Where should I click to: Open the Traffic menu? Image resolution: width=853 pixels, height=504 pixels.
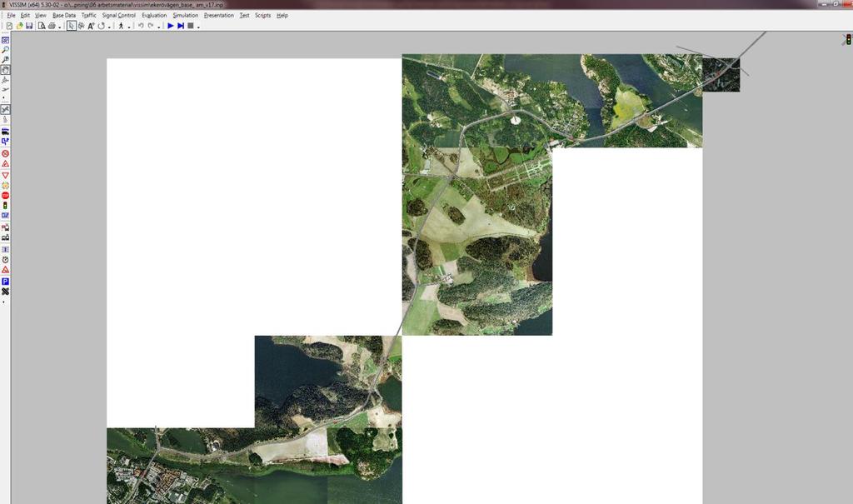pyautogui.click(x=88, y=15)
